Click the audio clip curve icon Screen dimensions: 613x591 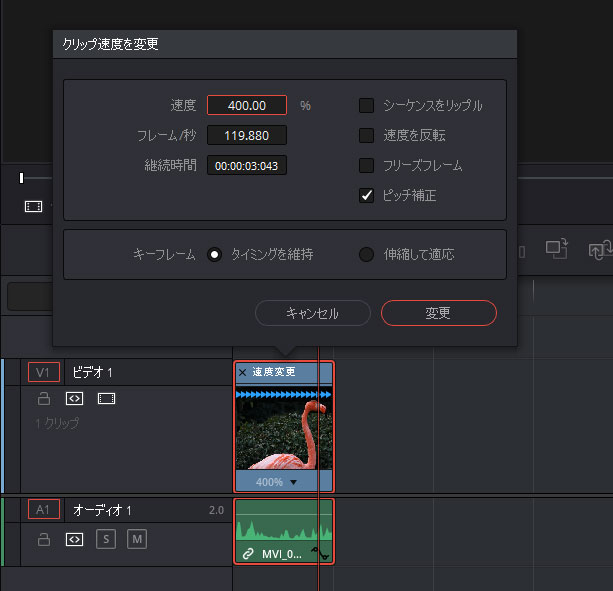pos(320,553)
